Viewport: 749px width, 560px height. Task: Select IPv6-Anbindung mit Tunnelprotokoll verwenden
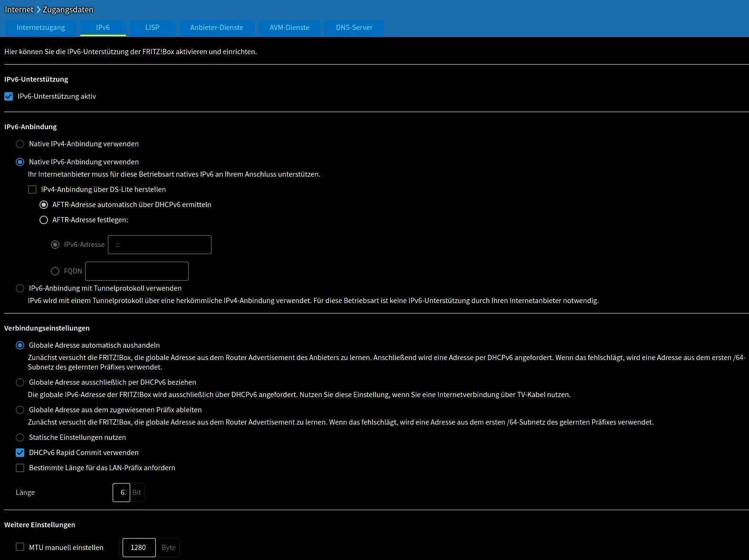(20, 288)
